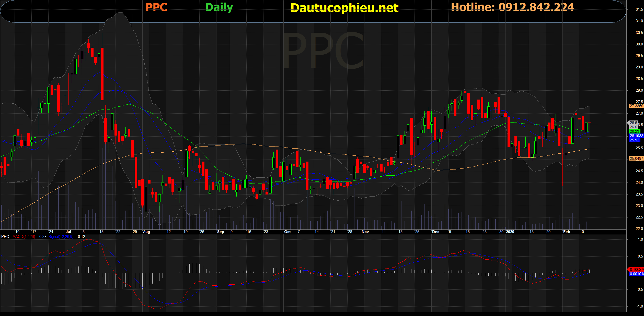The width and height of the screenshot is (644, 316).
Task: Click the red 0.10627 MACD value tag
Action: [636, 270]
